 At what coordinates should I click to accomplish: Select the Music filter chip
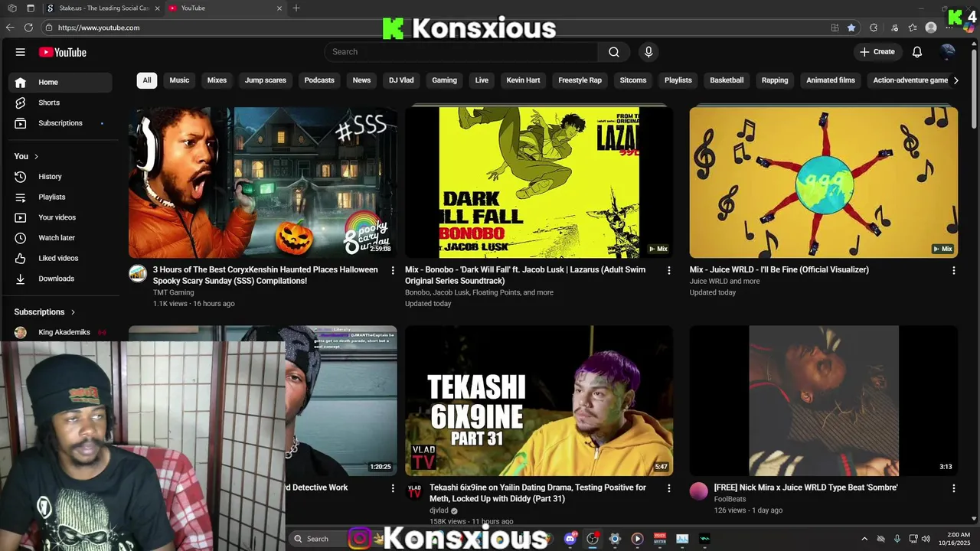(x=179, y=80)
